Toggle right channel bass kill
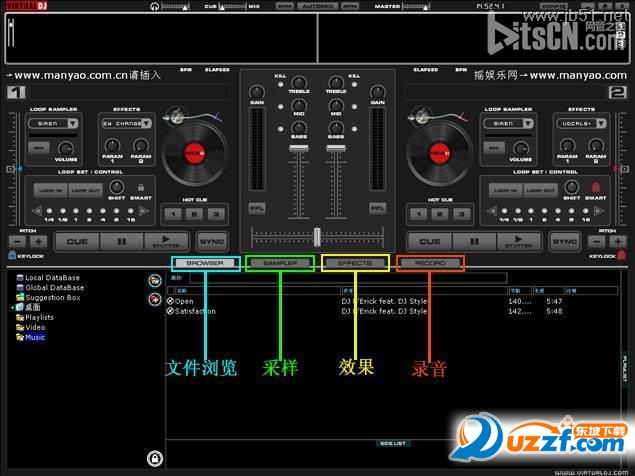The height and width of the screenshot is (476, 635). pyautogui.click(x=354, y=129)
